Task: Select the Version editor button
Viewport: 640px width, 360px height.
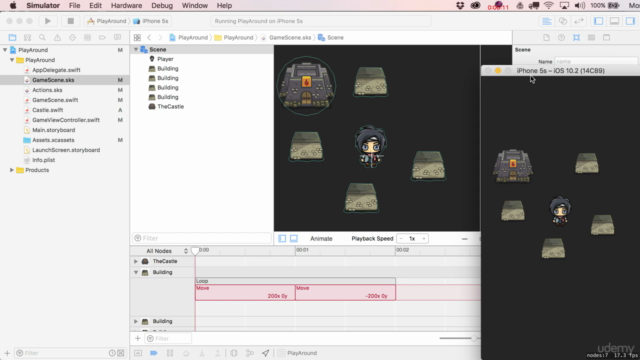Action: click(x=579, y=21)
